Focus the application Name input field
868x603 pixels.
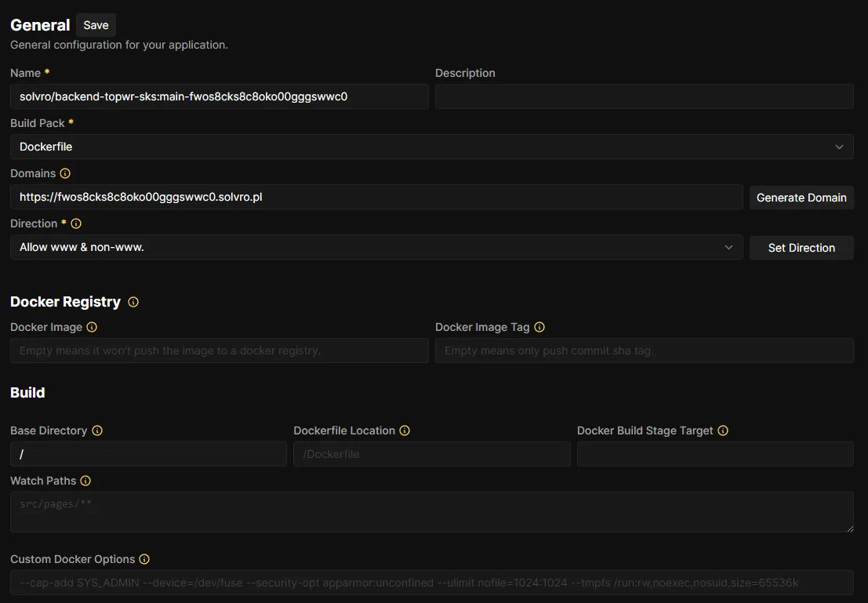[x=219, y=96]
